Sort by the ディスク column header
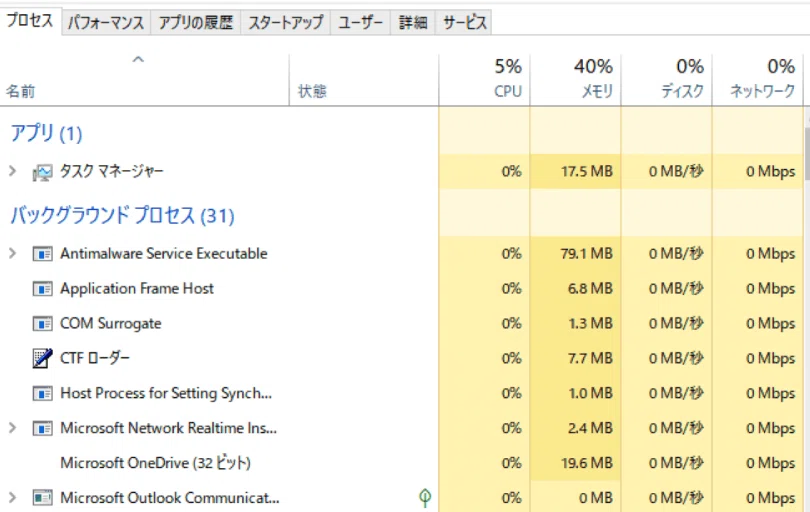The width and height of the screenshot is (810, 512). (666, 80)
